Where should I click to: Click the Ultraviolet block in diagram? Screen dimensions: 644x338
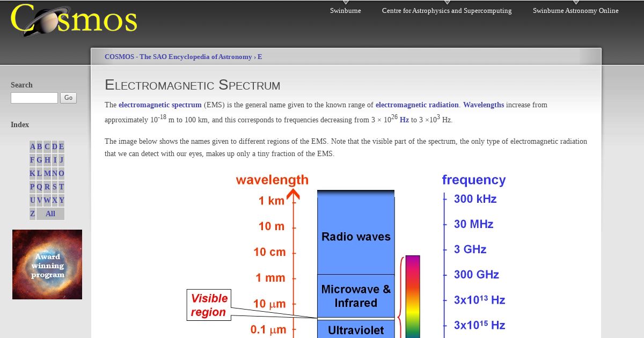coord(356,329)
